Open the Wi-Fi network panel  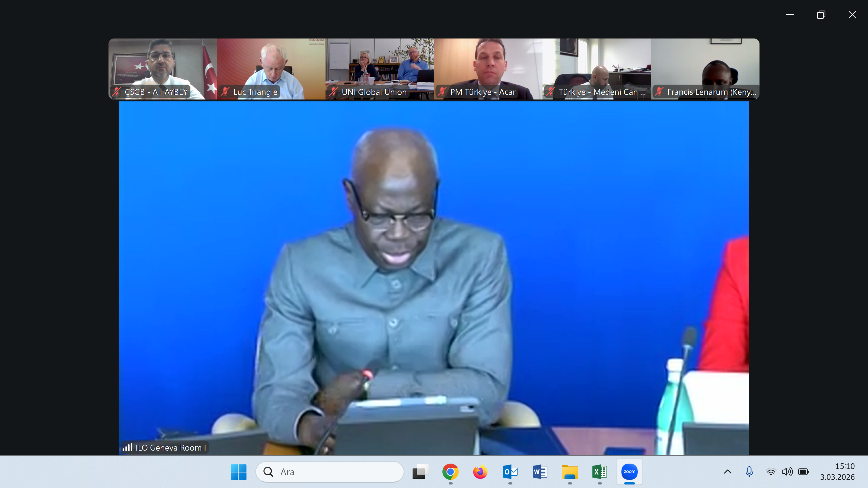771,472
